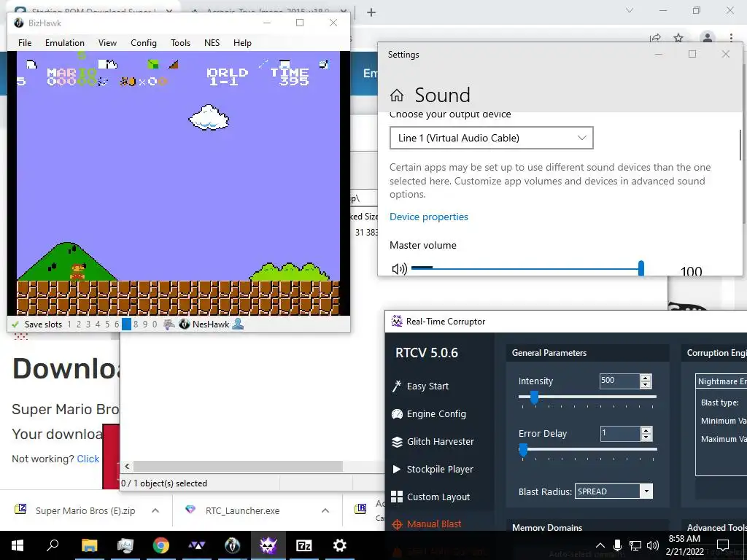Click the Intensity slider handle
The height and width of the screenshot is (560, 747).
(534, 397)
